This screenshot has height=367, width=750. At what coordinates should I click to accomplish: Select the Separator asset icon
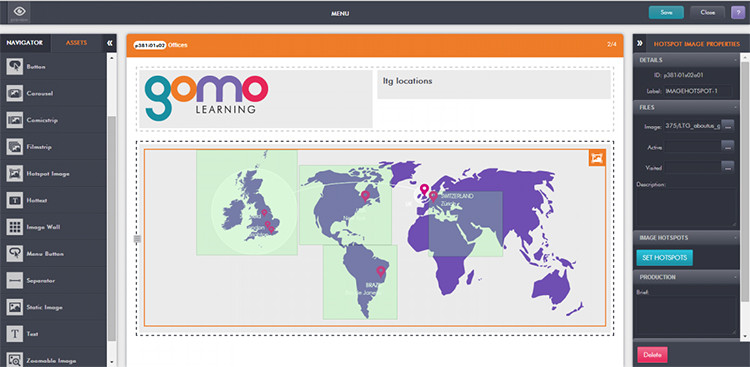point(15,280)
